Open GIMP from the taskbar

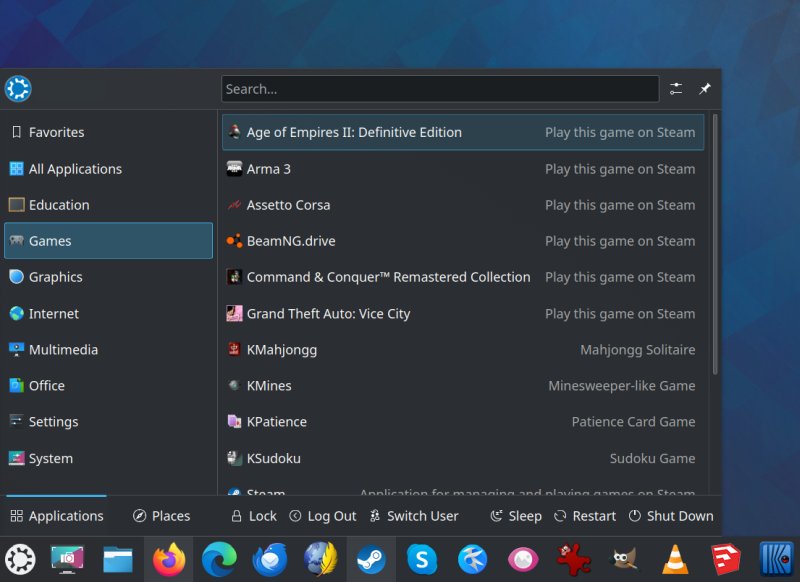[623, 560]
